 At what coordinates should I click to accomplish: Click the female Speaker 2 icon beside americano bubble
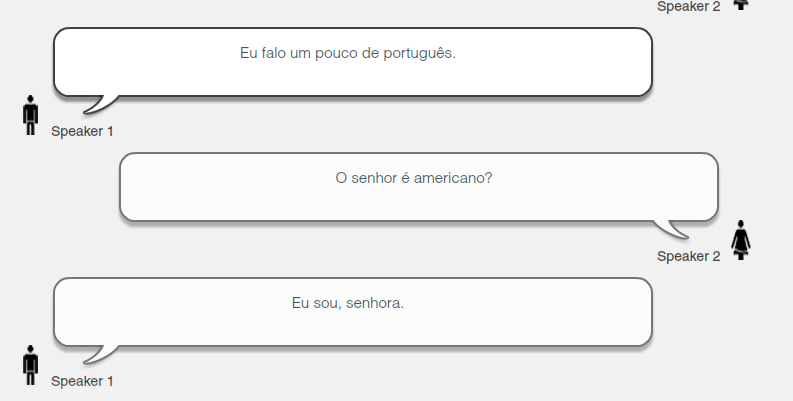741,240
